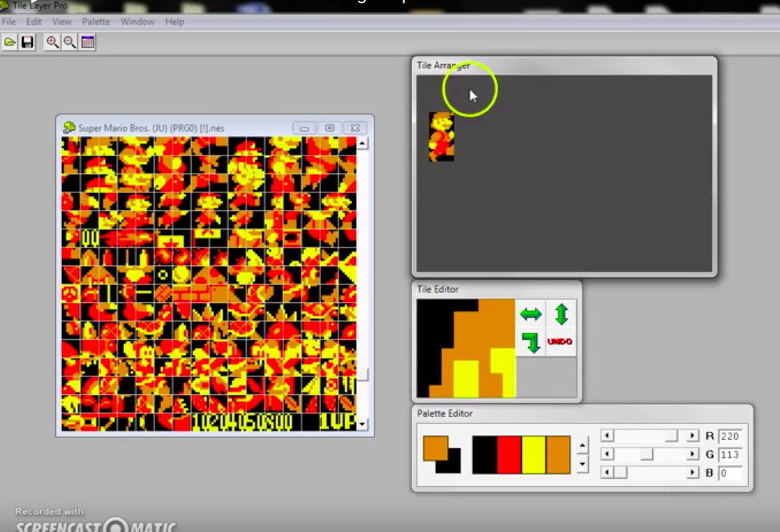This screenshot has width=780, height=532.
Task: Click the red UNDO button
Action: tap(560, 342)
